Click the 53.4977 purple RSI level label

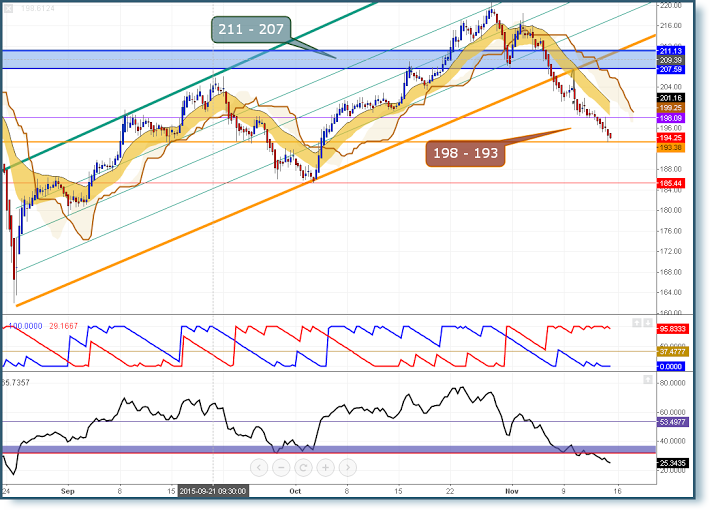click(672, 422)
